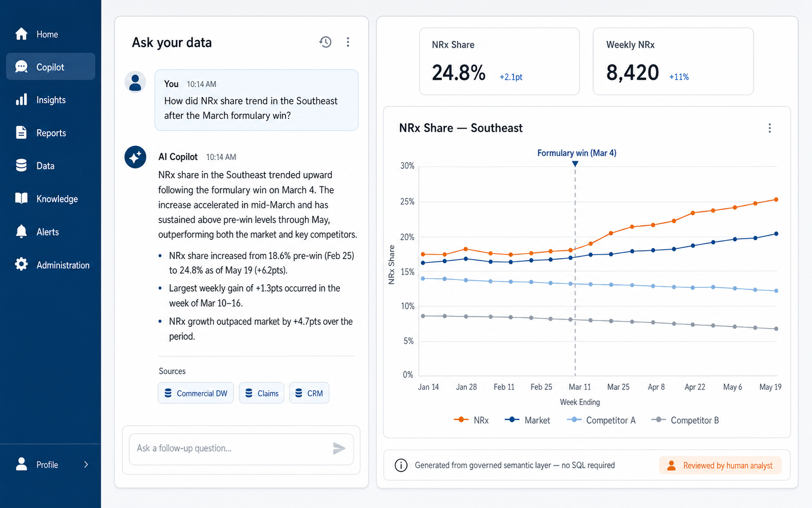Click the database icon in Claims chip
812x508 pixels.
(249, 393)
